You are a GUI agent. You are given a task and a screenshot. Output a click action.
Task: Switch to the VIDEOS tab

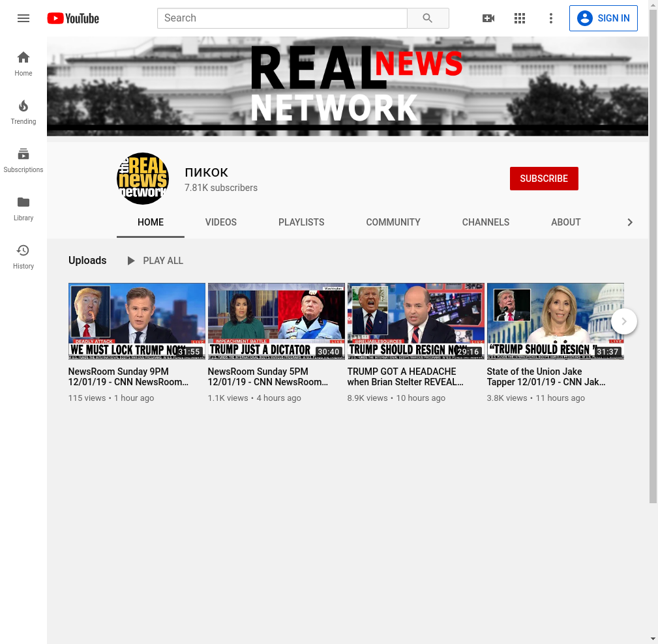click(x=220, y=222)
